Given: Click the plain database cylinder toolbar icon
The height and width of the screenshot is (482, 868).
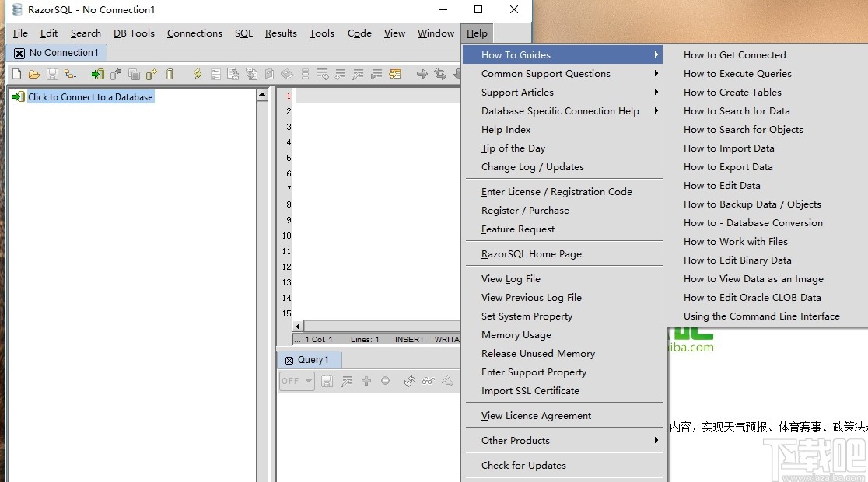Looking at the screenshot, I should 170,74.
